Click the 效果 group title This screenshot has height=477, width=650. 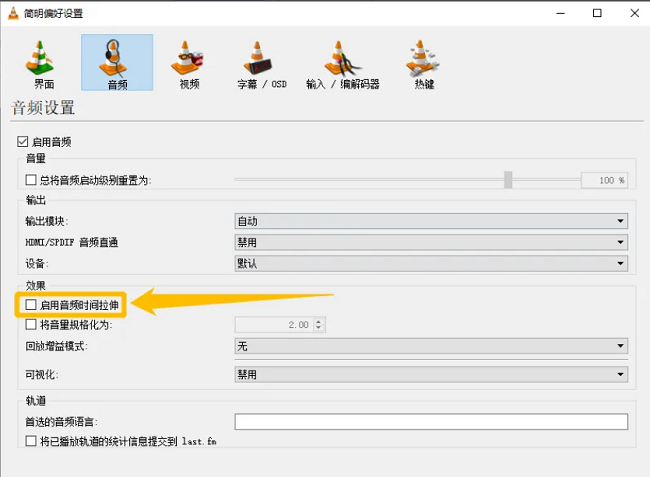(x=36, y=286)
